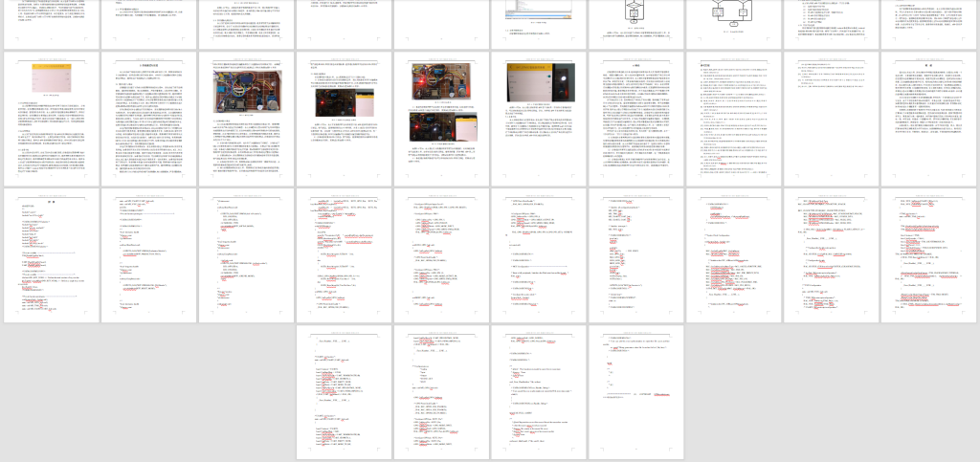The width and height of the screenshot is (980, 462).
Task: Jump to the final page of the document
Action: coord(635,392)
